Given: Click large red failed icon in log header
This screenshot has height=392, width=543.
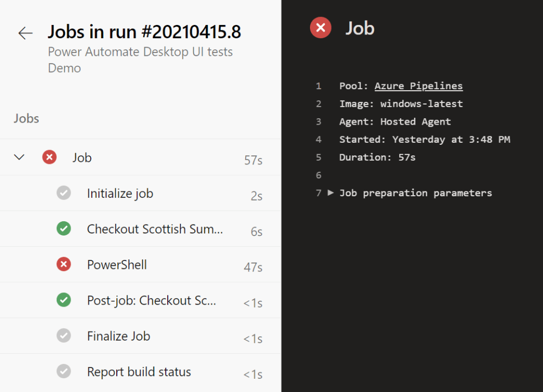Looking at the screenshot, I should pos(321,28).
